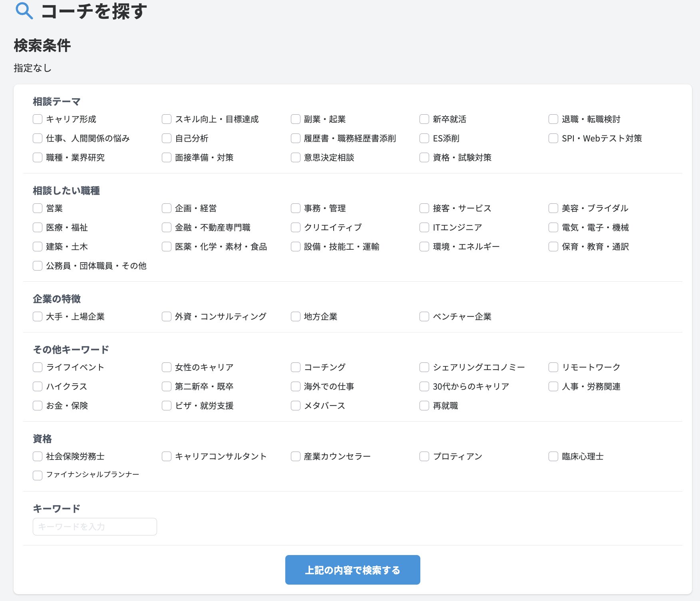Check the 資格・試験対策 checkbox
This screenshot has width=700, height=601.
pos(424,157)
